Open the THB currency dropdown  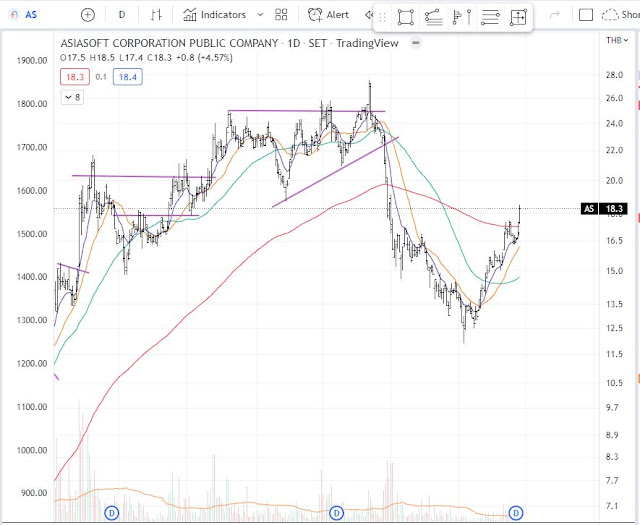tap(617, 40)
